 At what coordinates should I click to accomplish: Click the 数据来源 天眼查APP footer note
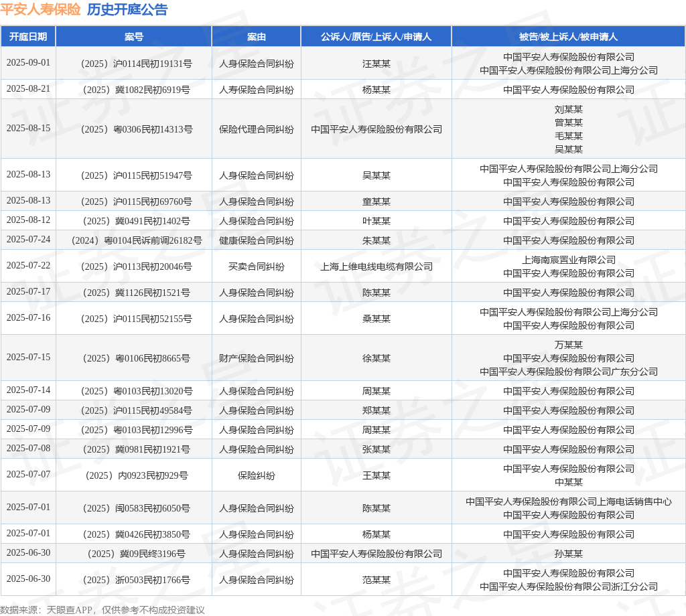[x=102, y=610]
